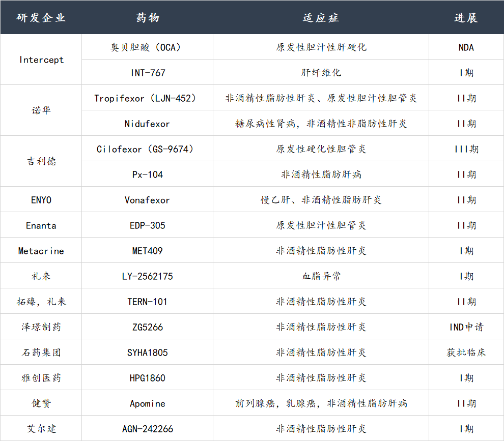The image size is (504, 441).
Task: Select the 奥贝胆酸（OCA） drug cell
Action: [x=147, y=47]
